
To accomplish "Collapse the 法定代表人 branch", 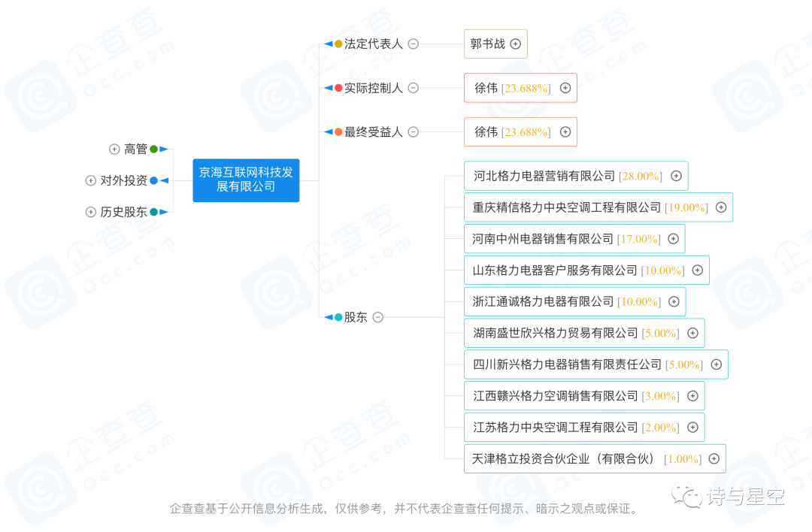I will 414,44.
